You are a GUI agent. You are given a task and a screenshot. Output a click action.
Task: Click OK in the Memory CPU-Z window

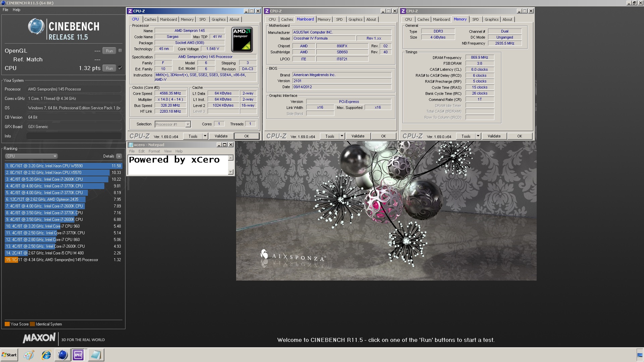[x=520, y=136]
